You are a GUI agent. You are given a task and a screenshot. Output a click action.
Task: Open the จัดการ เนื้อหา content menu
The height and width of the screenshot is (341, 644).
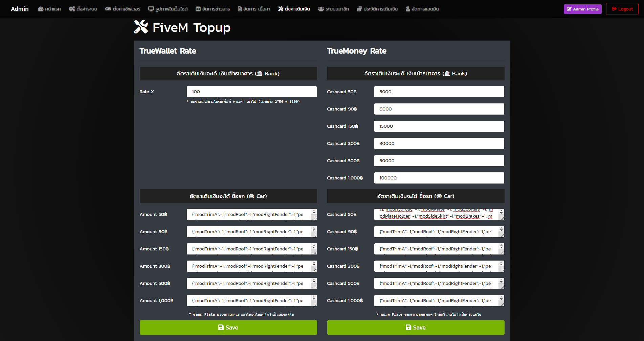(254, 9)
